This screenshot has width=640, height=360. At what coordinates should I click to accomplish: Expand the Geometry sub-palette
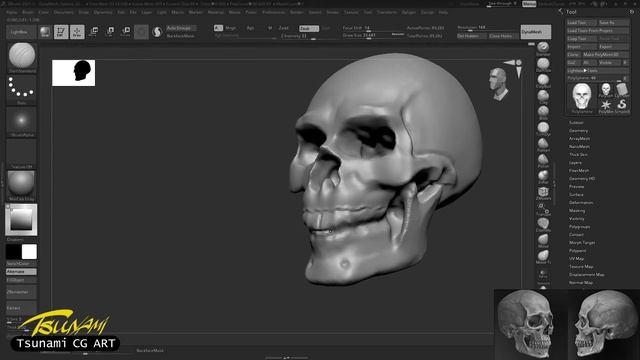pos(578,131)
